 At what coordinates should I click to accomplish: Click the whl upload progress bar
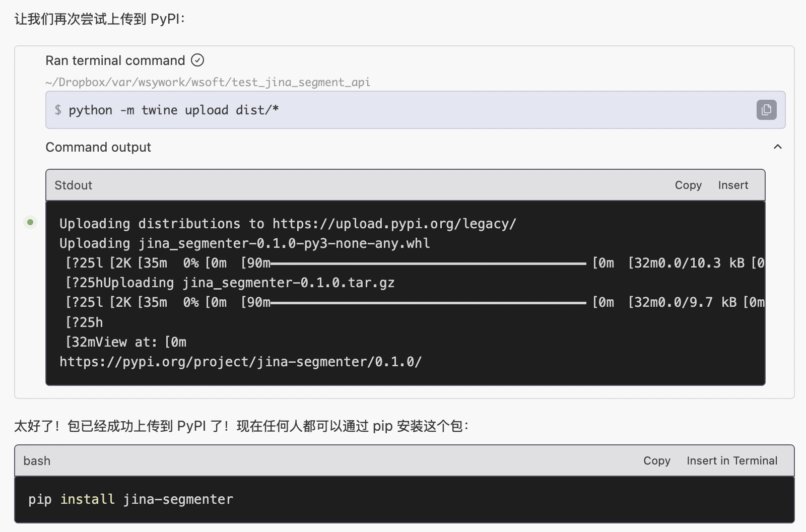pos(428,263)
